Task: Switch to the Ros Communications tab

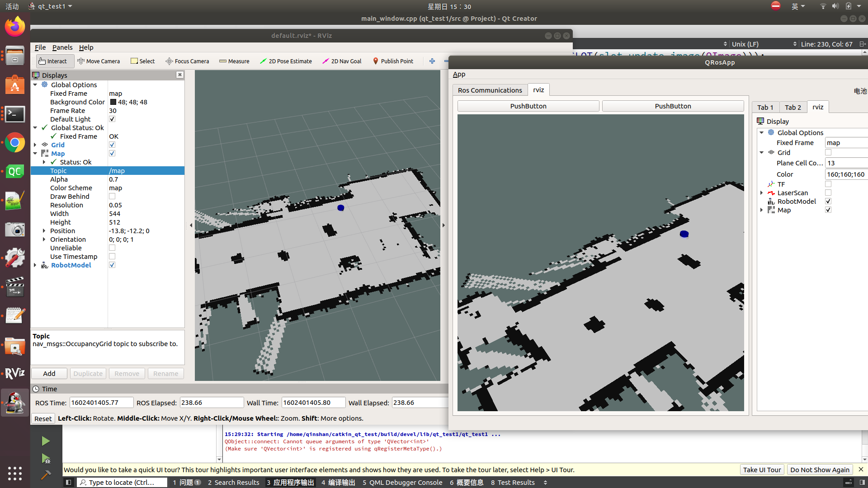Action: pyautogui.click(x=490, y=90)
